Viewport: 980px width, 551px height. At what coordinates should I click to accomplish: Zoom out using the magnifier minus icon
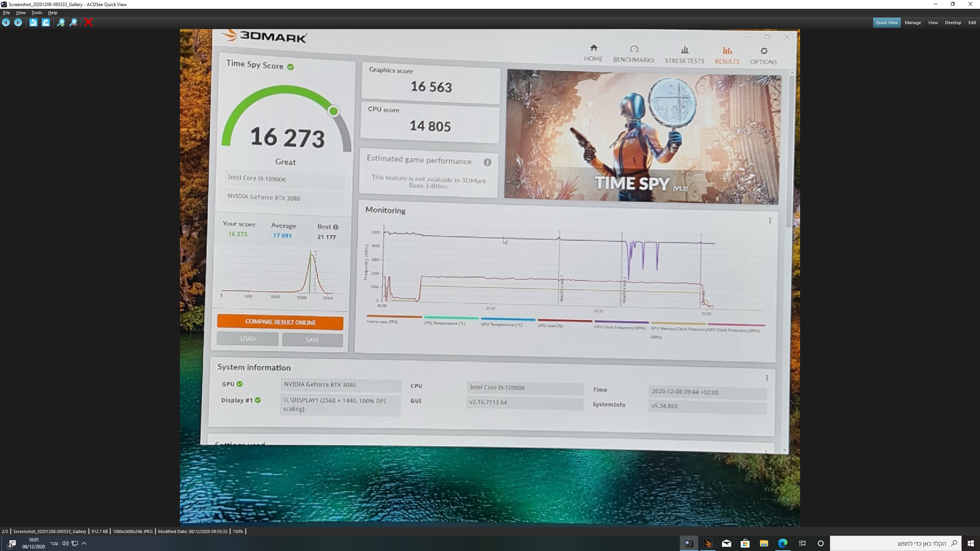click(73, 23)
